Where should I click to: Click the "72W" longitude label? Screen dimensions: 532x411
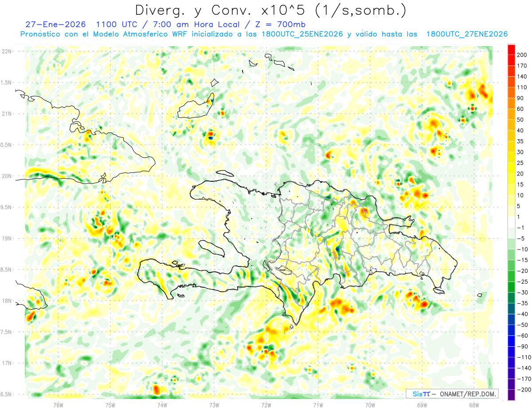tap(266, 404)
